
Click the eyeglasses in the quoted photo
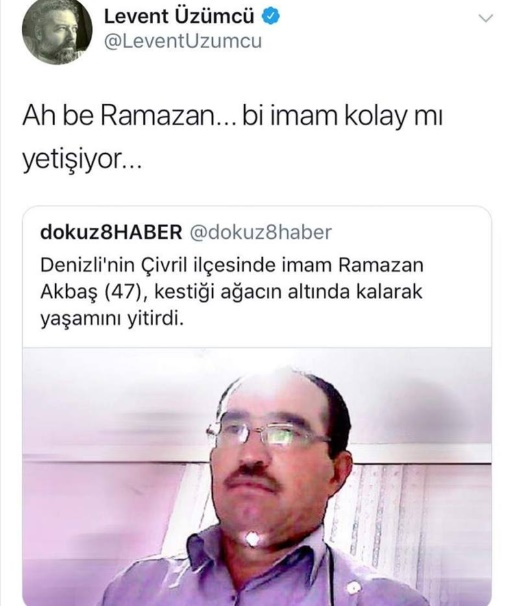(x=267, y=434)
